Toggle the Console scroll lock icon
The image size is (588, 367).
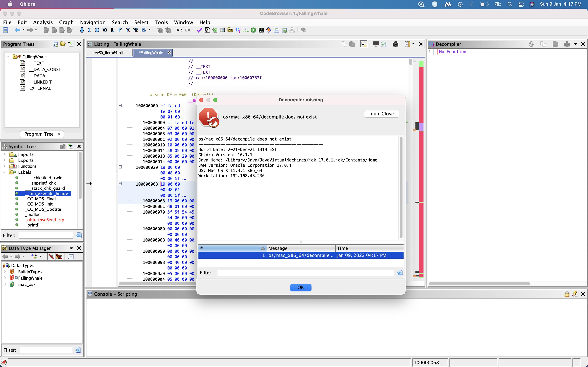567,294
